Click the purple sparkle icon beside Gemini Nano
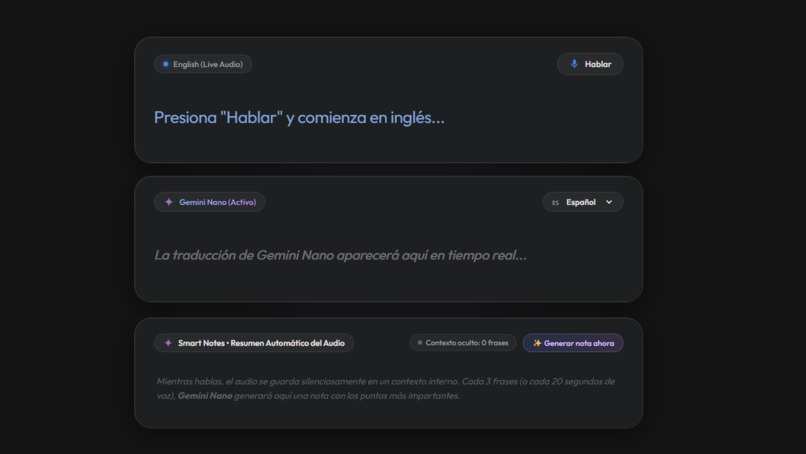 pos(169,202)
